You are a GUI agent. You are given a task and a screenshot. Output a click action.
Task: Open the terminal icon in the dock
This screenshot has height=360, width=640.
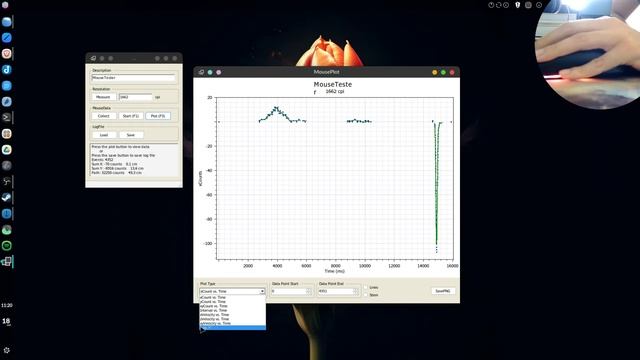(7, 118)
